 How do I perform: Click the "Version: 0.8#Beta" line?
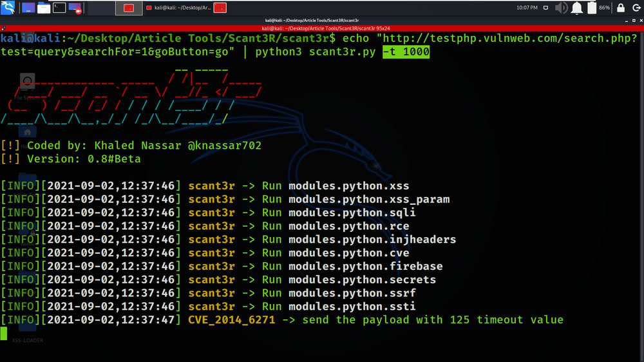click(71, 159)
